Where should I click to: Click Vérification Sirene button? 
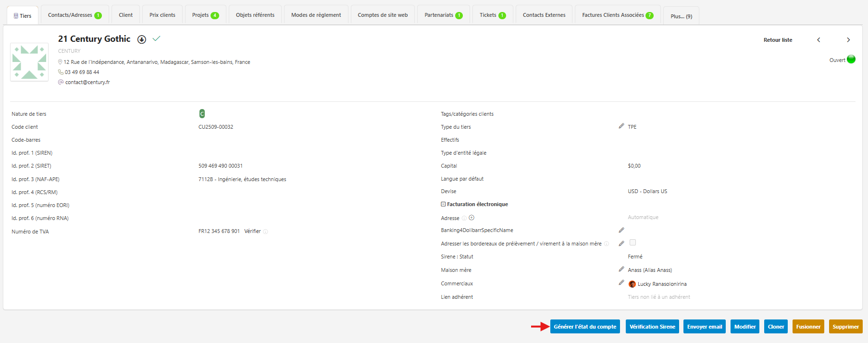(x=652, y=327)
